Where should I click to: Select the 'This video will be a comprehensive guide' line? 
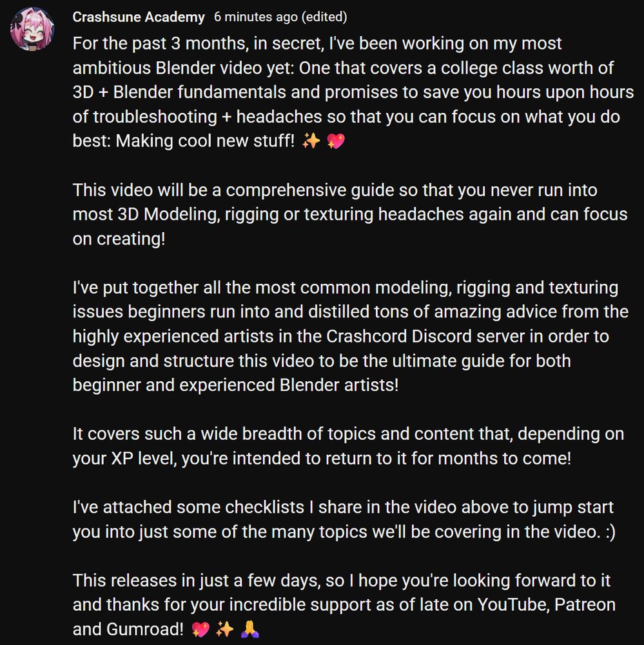pyautogui.click(x=335, y=190)
